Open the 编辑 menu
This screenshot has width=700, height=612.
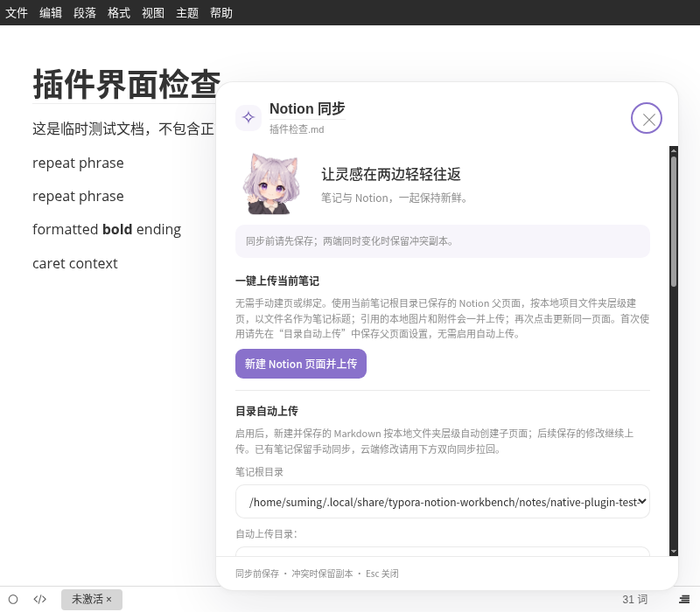[51, 12]
